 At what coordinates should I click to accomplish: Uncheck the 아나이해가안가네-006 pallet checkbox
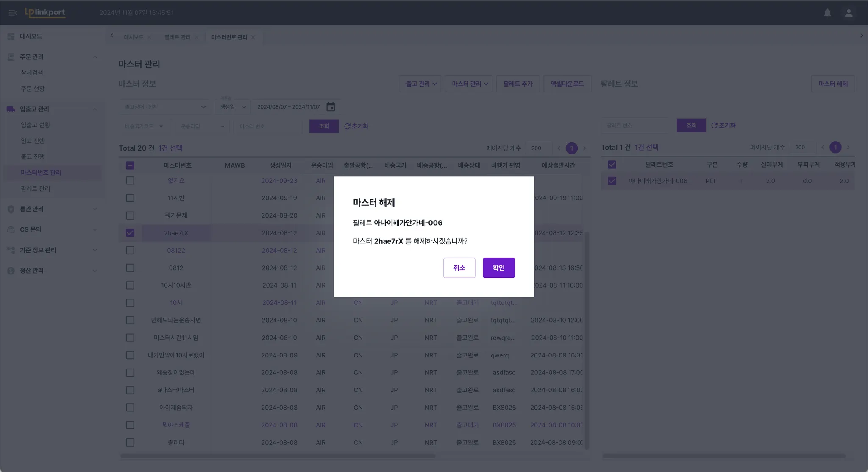612,181
